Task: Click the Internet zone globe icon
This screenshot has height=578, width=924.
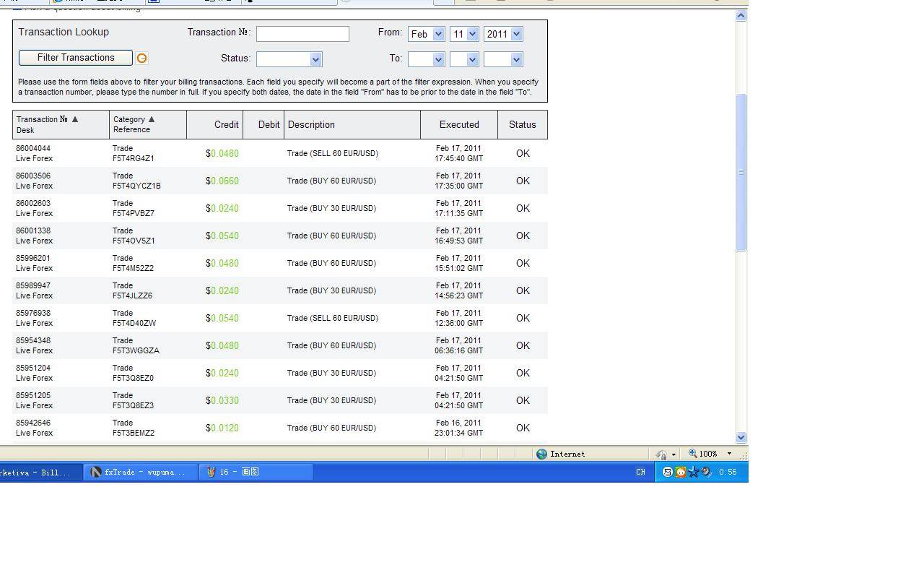Action: [x=542, y=454]
